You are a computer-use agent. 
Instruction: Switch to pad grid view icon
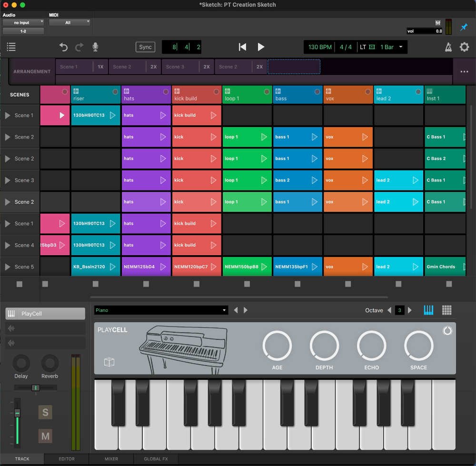446,310
